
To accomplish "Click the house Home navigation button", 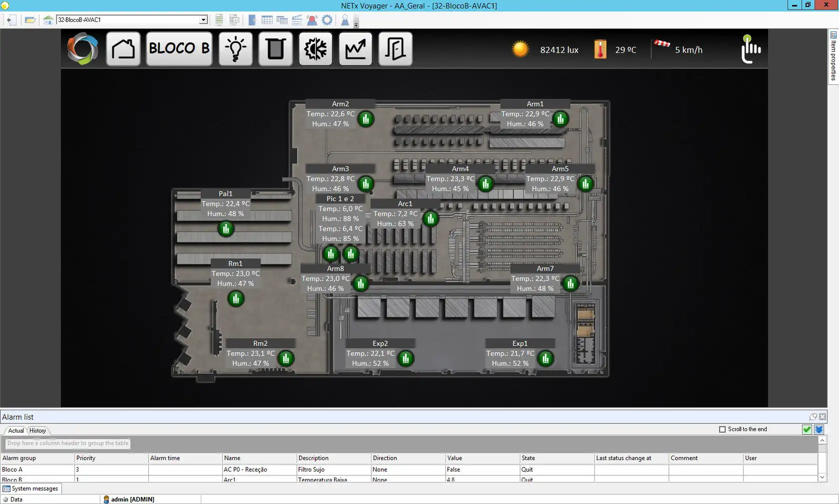I will pyautogui.click(x=123, y=49).
